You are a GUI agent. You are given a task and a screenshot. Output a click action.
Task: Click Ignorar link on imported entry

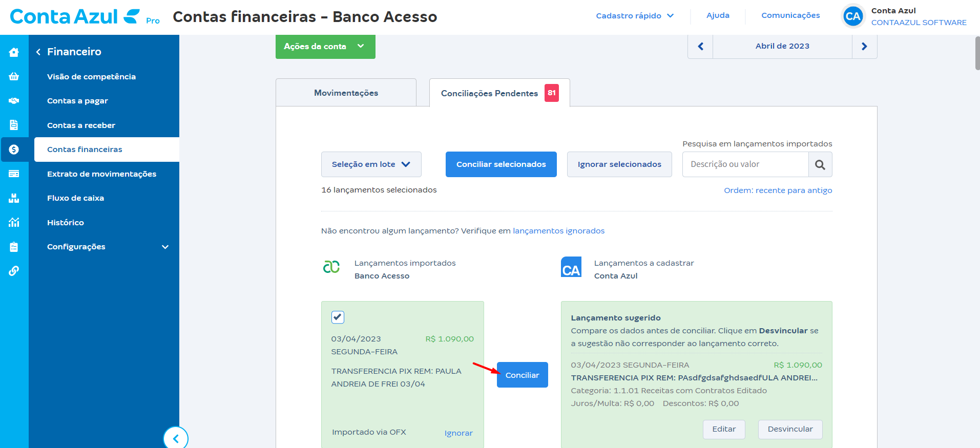click(458, 433)
